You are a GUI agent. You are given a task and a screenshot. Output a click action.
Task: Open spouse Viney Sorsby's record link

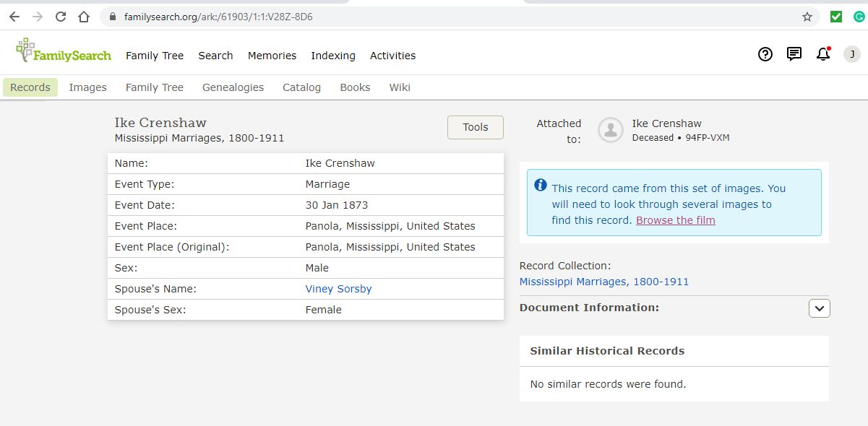(338, 289)
